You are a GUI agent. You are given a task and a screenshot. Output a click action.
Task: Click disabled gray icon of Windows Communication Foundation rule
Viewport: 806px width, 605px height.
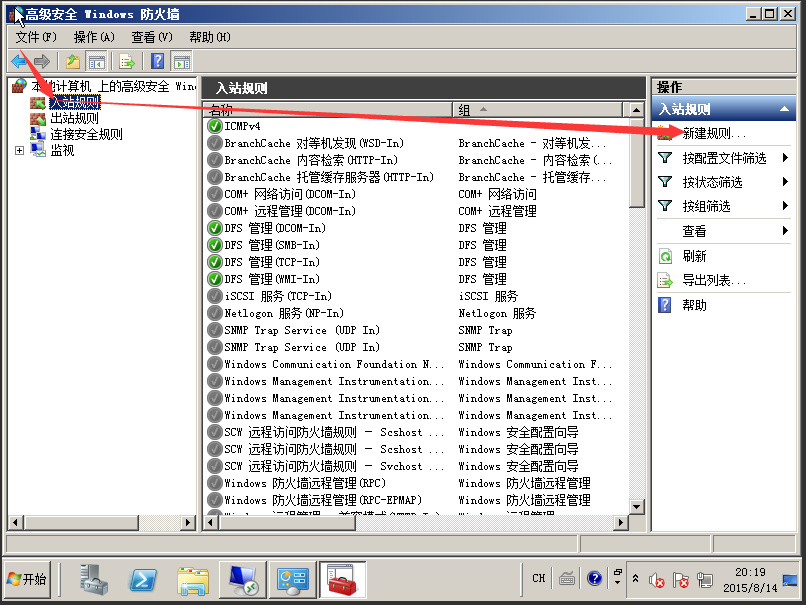point(214,364)
